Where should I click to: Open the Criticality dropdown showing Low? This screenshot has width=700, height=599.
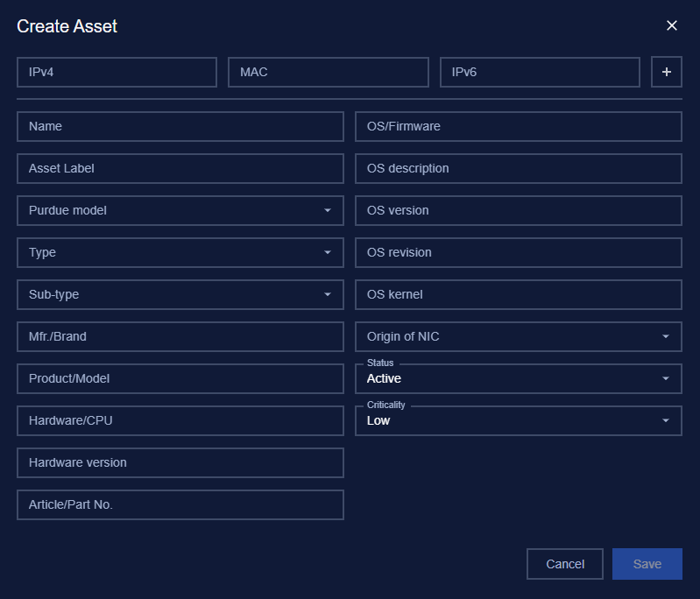click(519, 420)
